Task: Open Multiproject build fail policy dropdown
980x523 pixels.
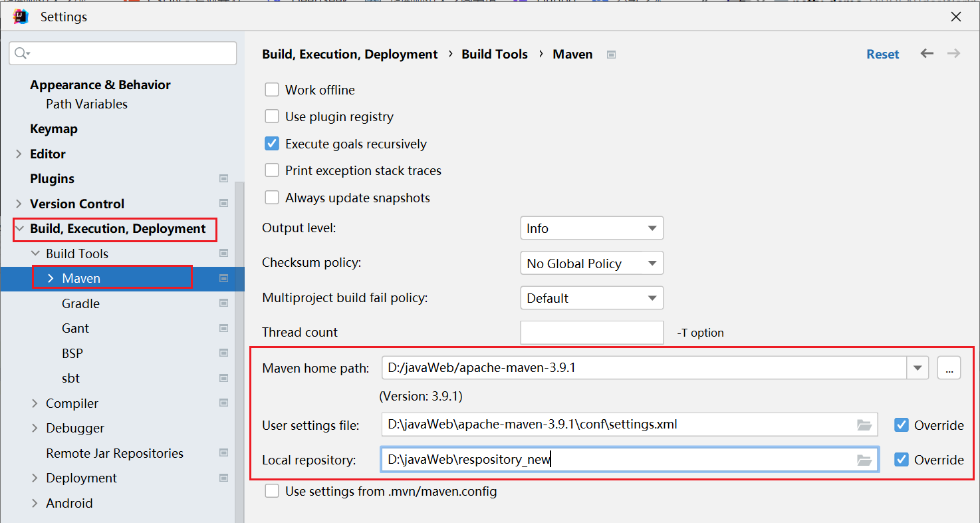Action: pos(592,298)
